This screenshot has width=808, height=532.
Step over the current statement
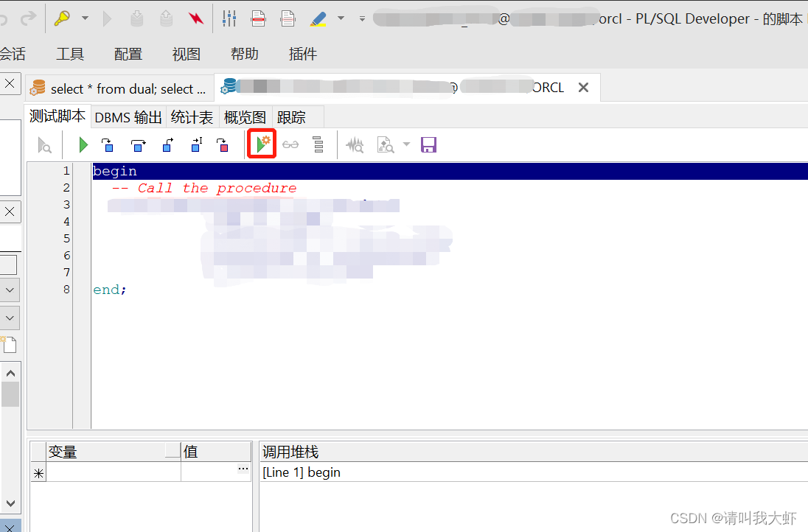click(139, 145)
